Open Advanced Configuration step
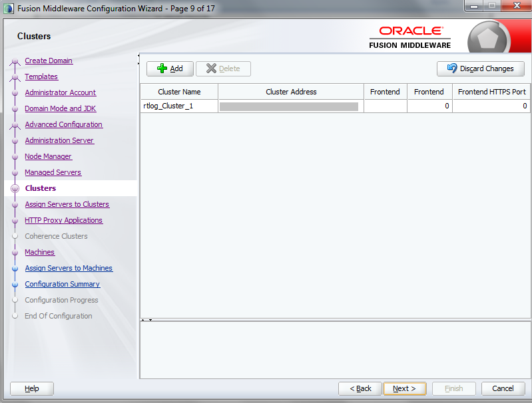The width and height of the screenshot is (532, 403). (64, 124)
